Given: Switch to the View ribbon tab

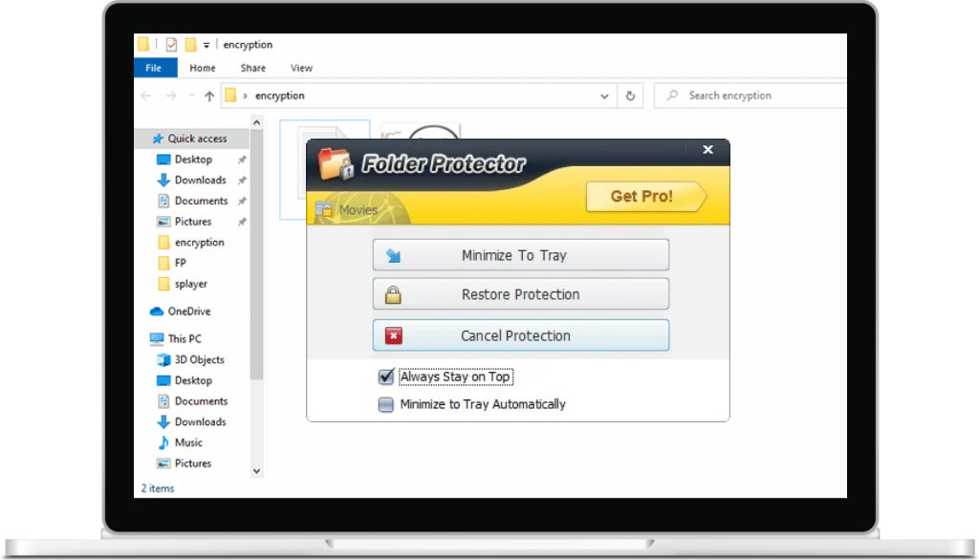Looking at the screenshot, I should click(301, 68).
